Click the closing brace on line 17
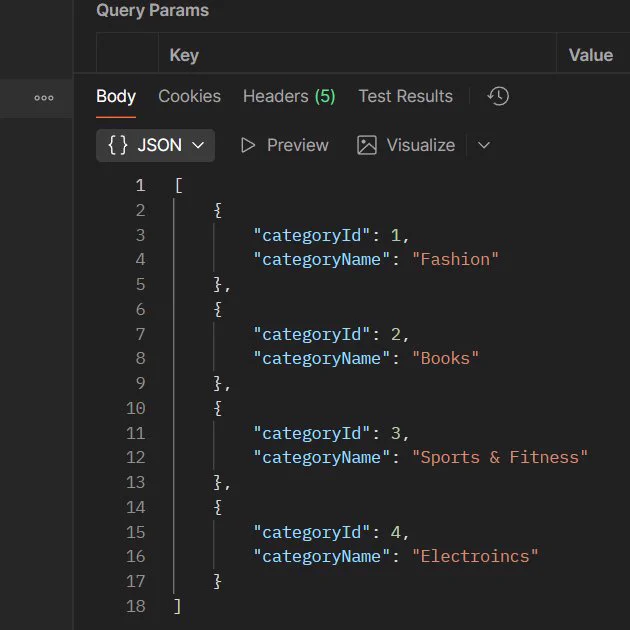Viewport: 630px width, 630px height. point(217,581)
